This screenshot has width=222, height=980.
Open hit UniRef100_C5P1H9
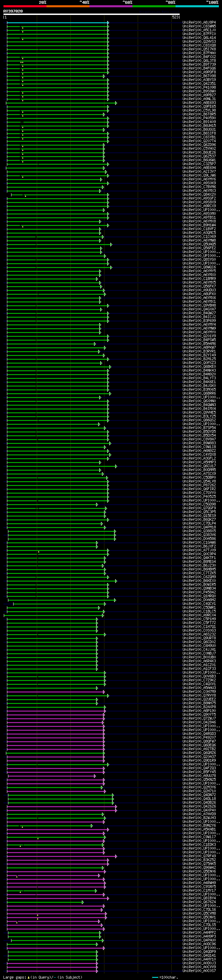(199, 619)
